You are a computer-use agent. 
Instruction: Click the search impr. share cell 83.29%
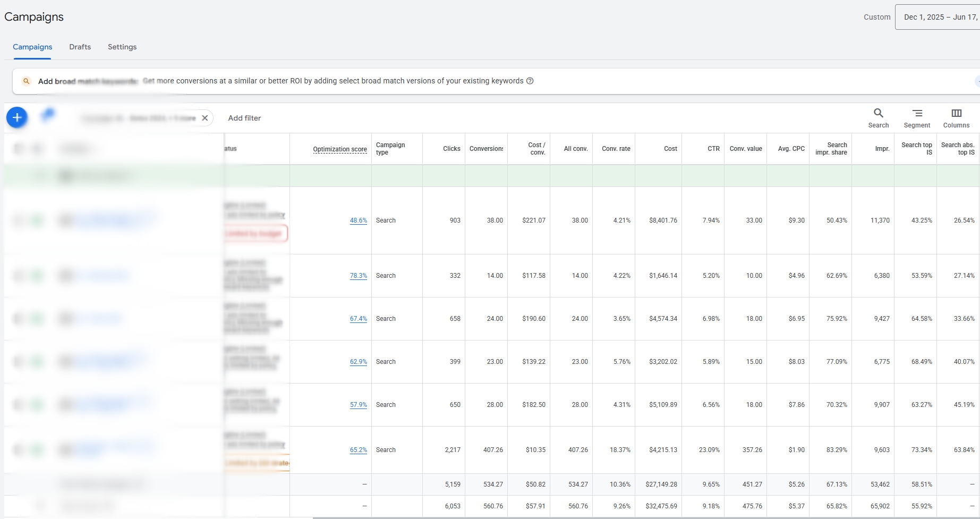click(837, 450)
